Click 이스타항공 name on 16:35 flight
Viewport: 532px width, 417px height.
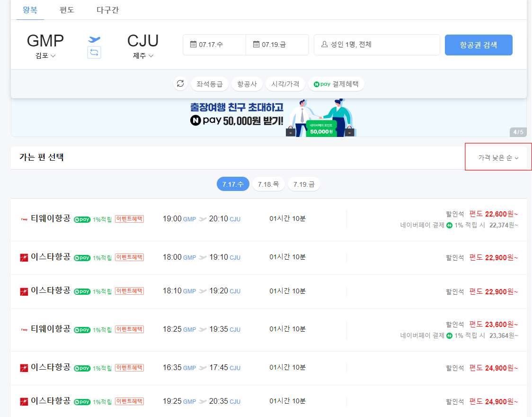tap(51, 367)
